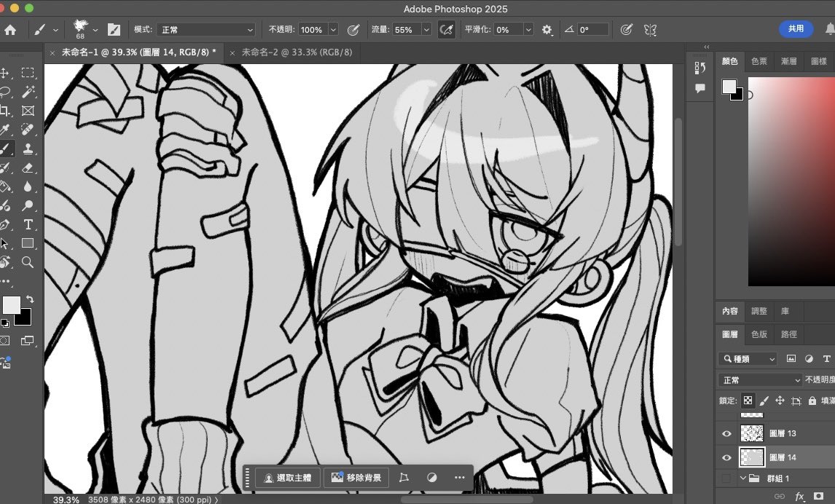
Task: Open the 漸層 gradients tab
Action: click(x=788, y=61)
